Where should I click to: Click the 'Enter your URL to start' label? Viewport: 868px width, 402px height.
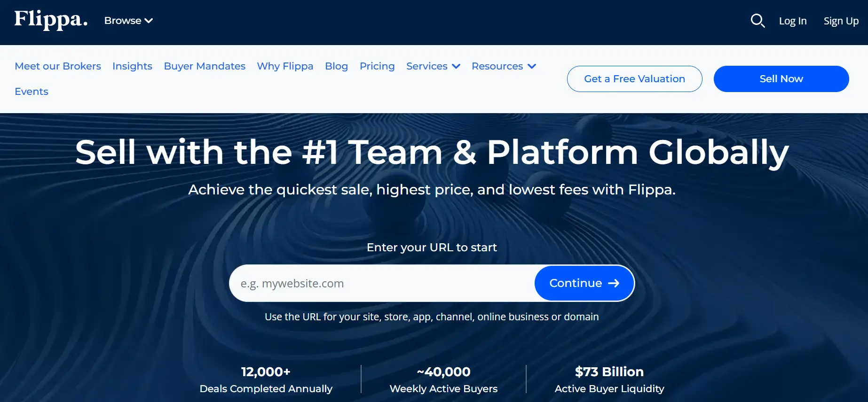click(x=432, y=247)
